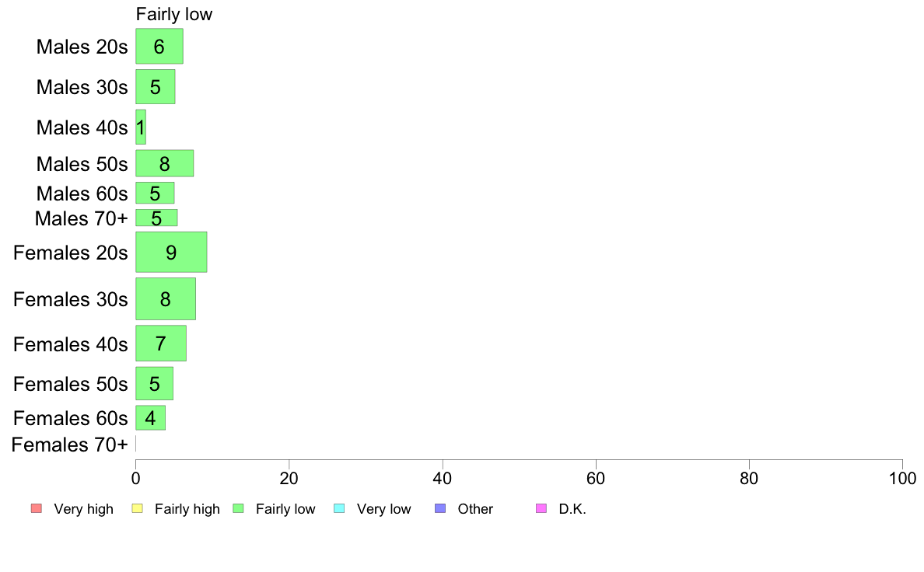Screen dimensions: 924x572
Task: Click the 100 tick on the x-axis
Action: (902, 478)
